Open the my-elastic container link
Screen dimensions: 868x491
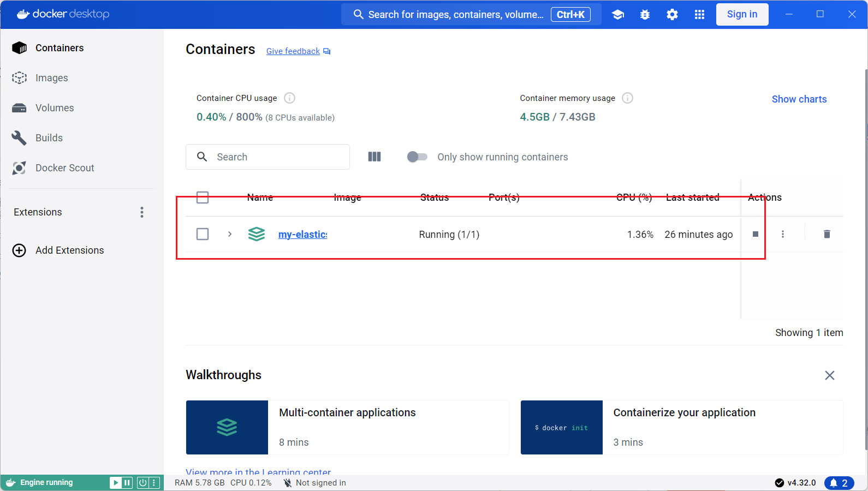pos(302,235)
